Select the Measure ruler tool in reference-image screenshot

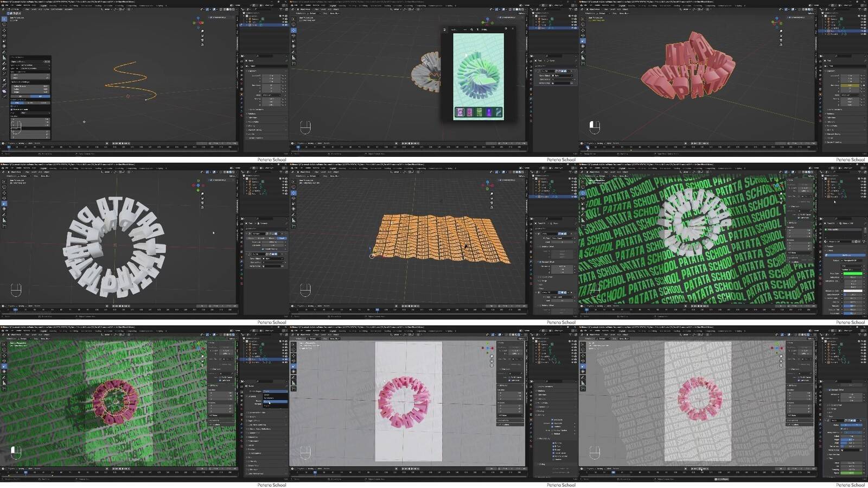point(293,56)
